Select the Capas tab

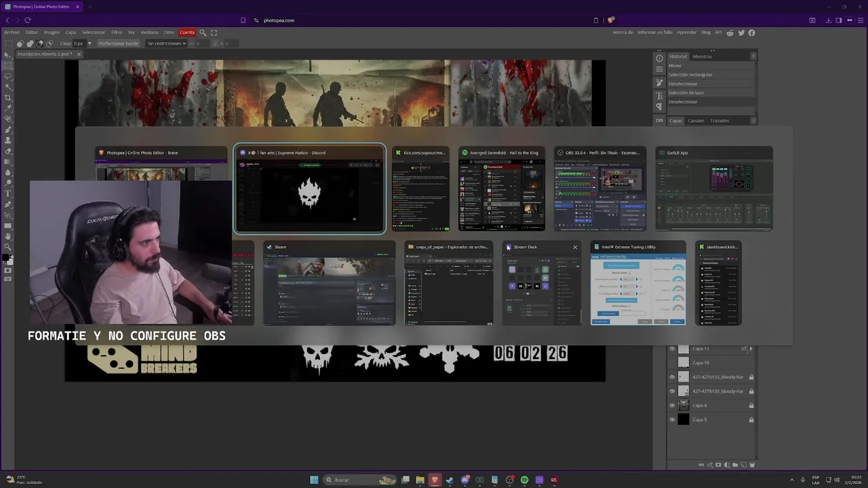pyautogui.click(x=676, y=121)
